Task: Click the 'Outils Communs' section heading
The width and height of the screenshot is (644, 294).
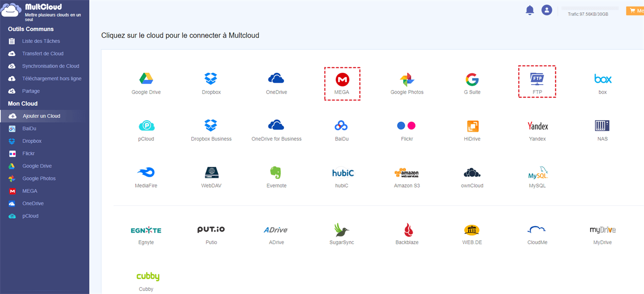Action: tap(31, 29)
